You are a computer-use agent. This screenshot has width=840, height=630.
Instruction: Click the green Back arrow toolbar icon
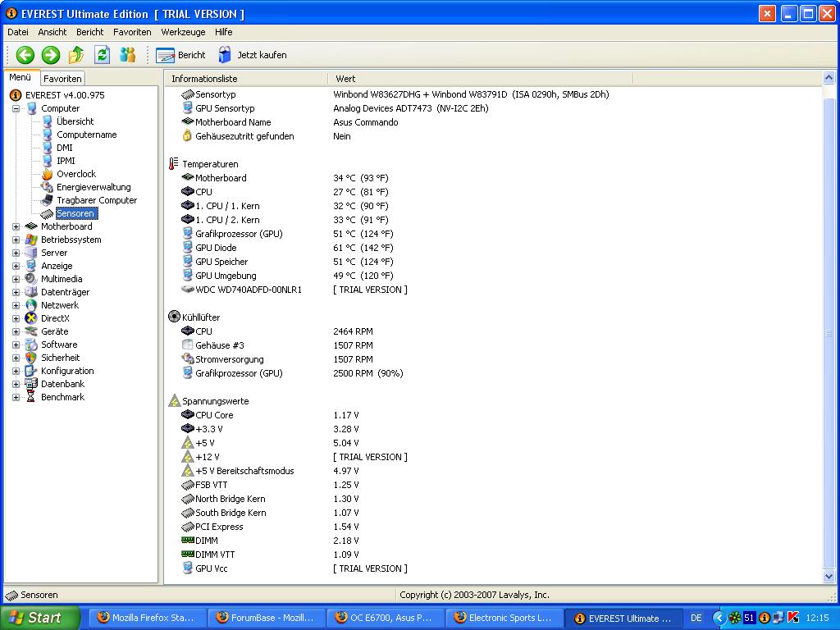pos(25,55)
